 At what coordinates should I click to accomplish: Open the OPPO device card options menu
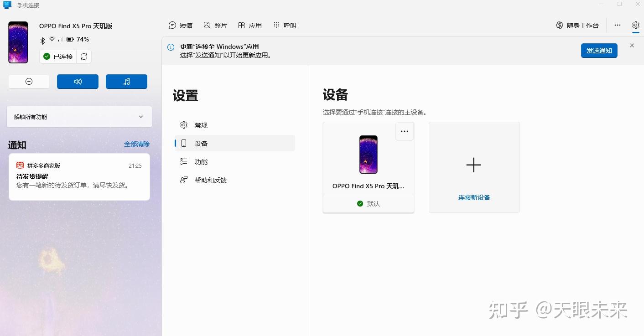click(x=404, y=131)
